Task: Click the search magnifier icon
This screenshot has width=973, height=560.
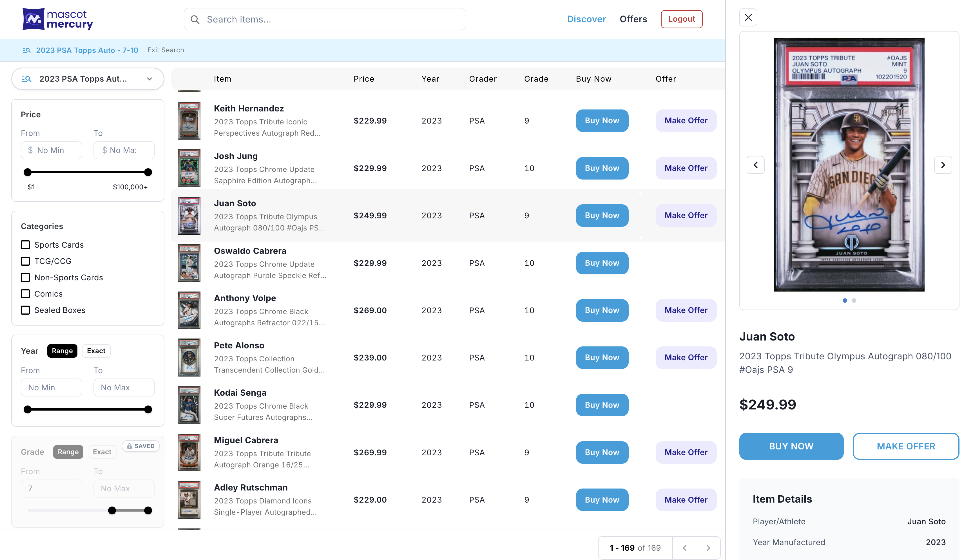Action: pos(195,19)
